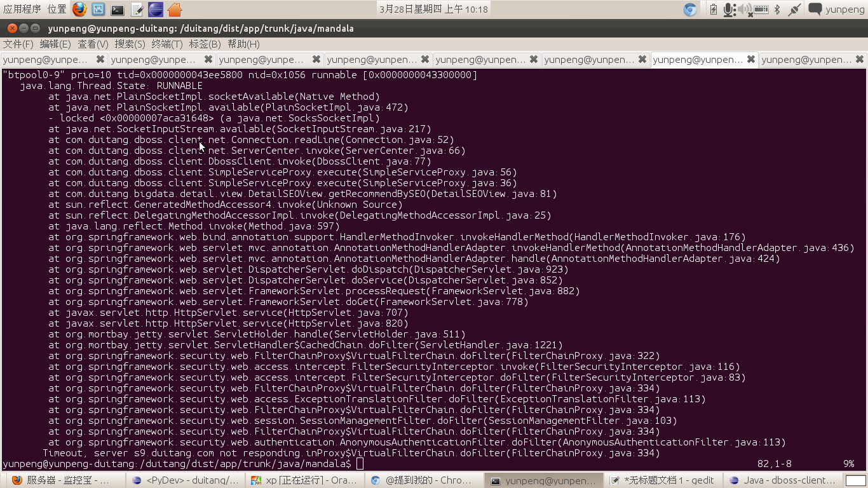Screen dimensions: 868x488
Task: Click the socketAvailable(Native Method) line
Action: pos(214,97)
